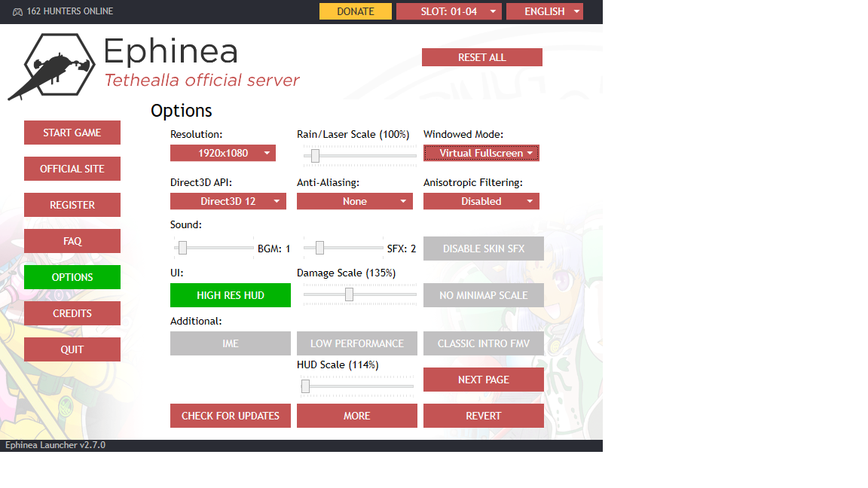This screenshot has width=868, height=488.
Task: Click the Reset All button
Action: (482, 57)
